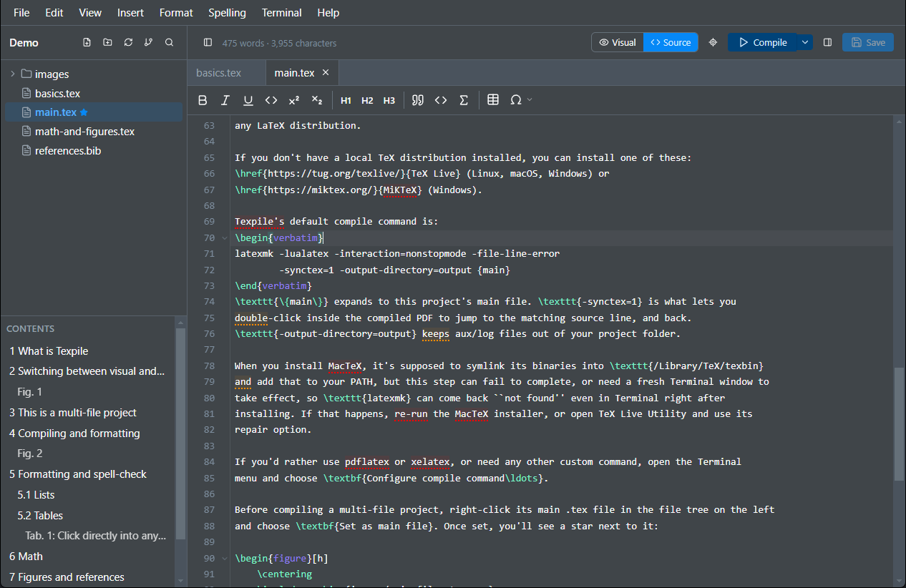
Task: Toggle the right PDF preview panel icon
Action: (x=827, y=42)
